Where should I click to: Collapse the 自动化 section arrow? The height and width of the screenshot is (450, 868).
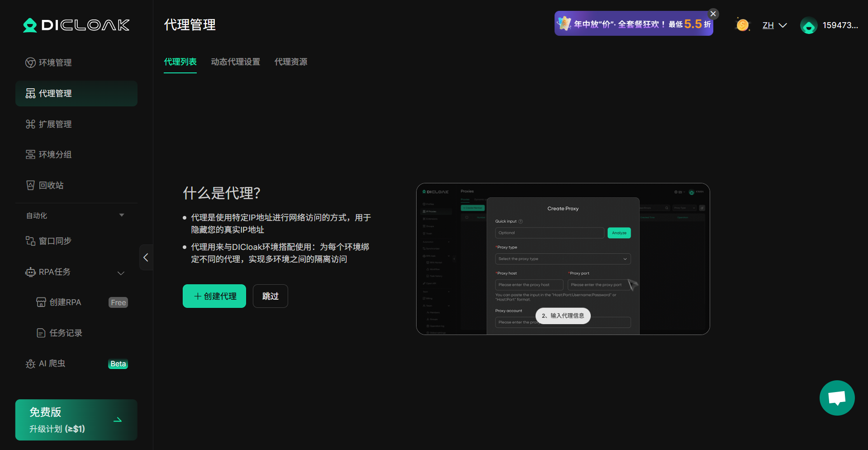coord(121,215)
